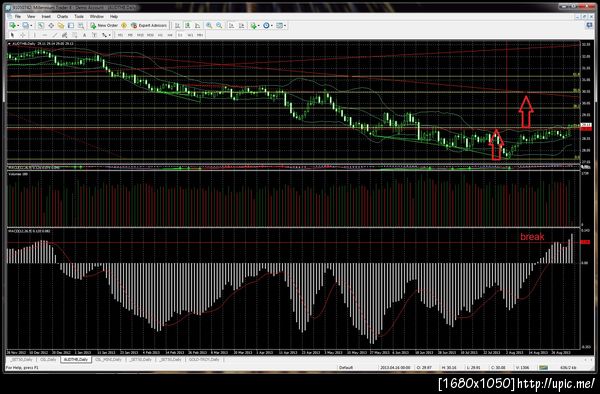
Task: Show the Market Watch panel icon
Action: [40, 25]
